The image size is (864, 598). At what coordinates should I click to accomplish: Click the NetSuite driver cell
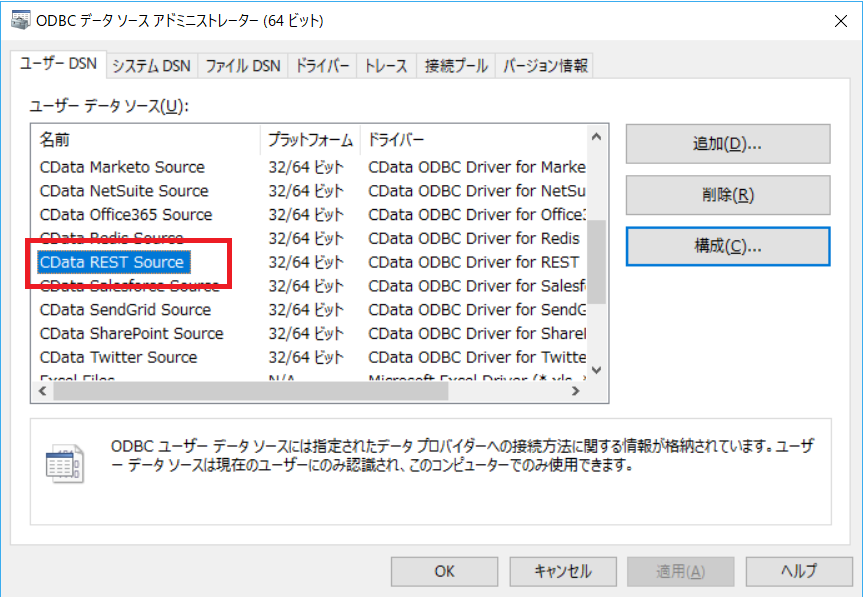click(x=477, y=191)
